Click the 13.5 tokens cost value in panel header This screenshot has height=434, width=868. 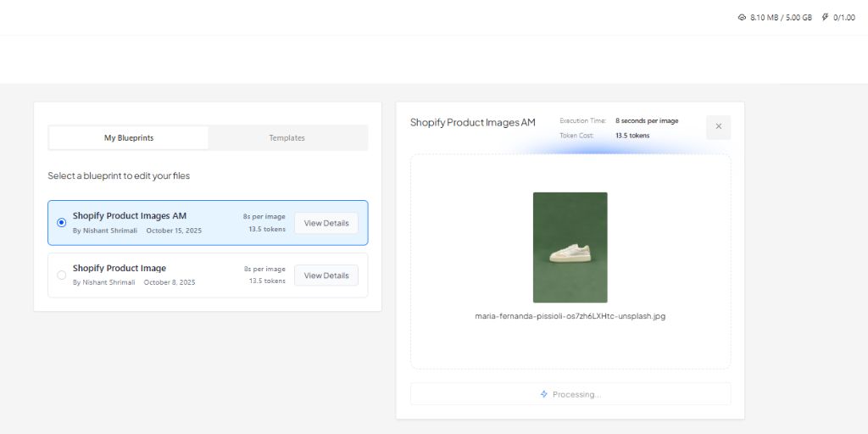pos(632,135)
